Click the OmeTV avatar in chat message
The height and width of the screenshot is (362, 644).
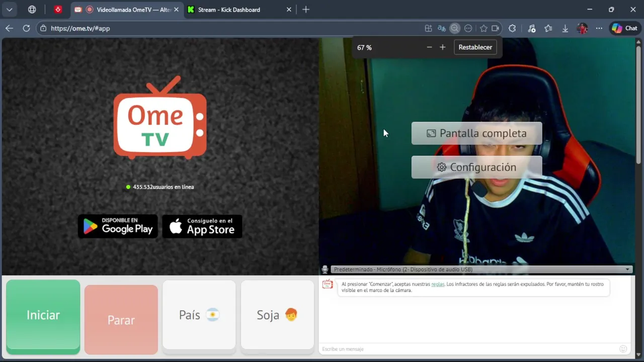click(328, 285)
